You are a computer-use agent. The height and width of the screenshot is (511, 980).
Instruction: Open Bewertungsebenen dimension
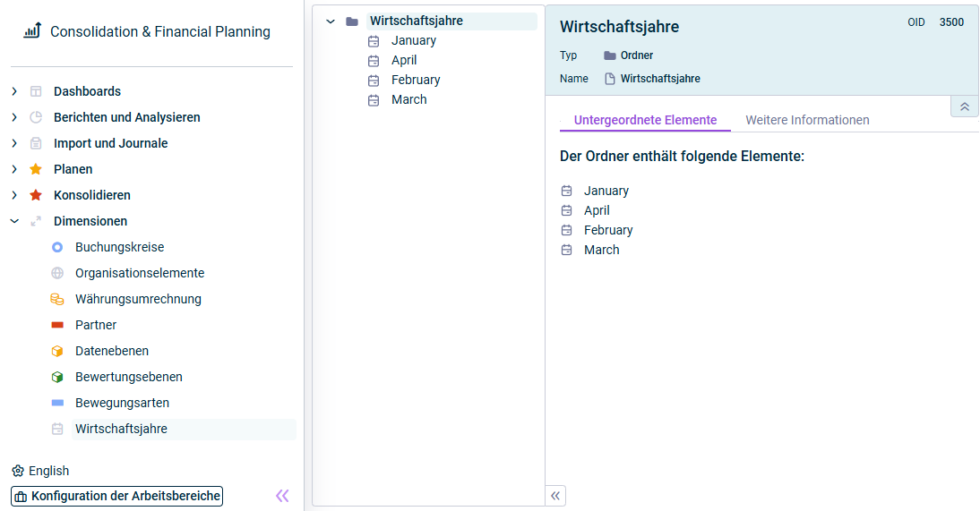point(129,378)
